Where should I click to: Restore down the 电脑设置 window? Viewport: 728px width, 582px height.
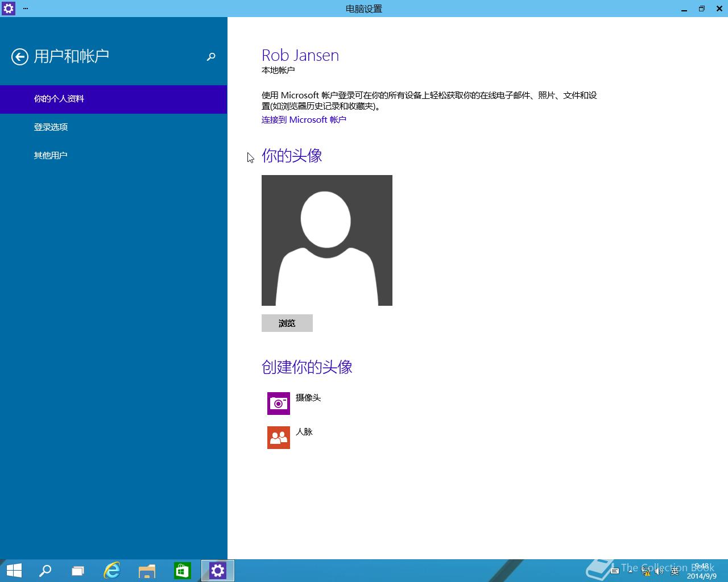pos(702,9)
